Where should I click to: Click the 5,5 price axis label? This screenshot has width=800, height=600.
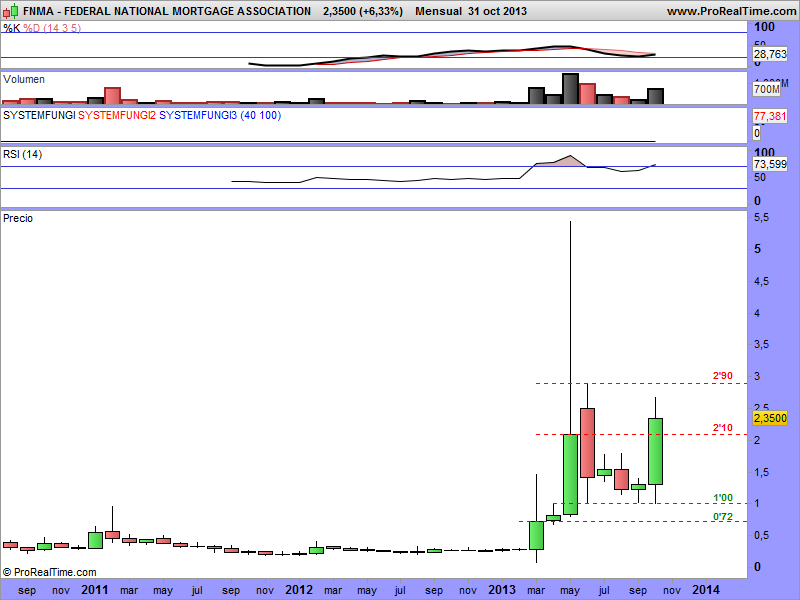[761, 217]
